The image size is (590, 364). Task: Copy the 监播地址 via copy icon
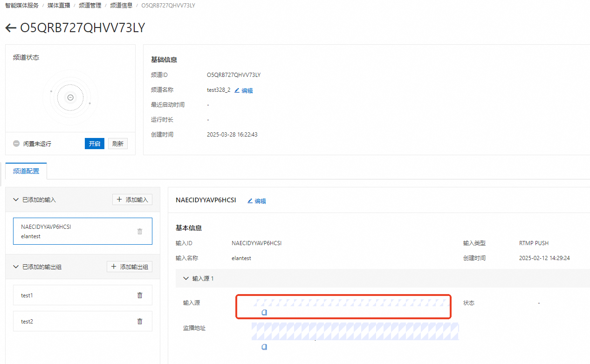click(x=264, y=347)
